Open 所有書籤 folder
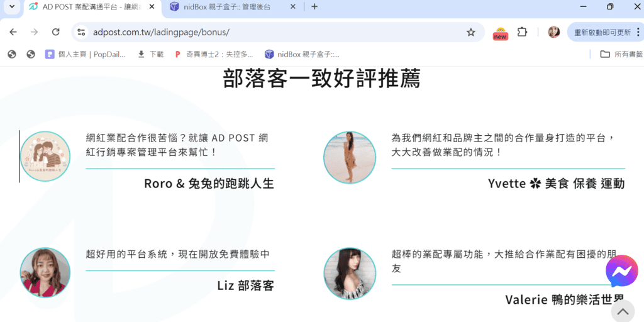 pos(621,54)
